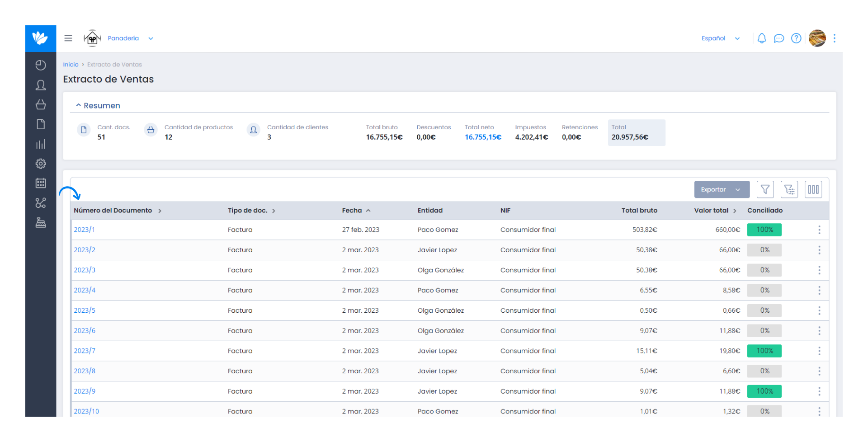Open invoice 2023/8 link

(x=85, y=371)
